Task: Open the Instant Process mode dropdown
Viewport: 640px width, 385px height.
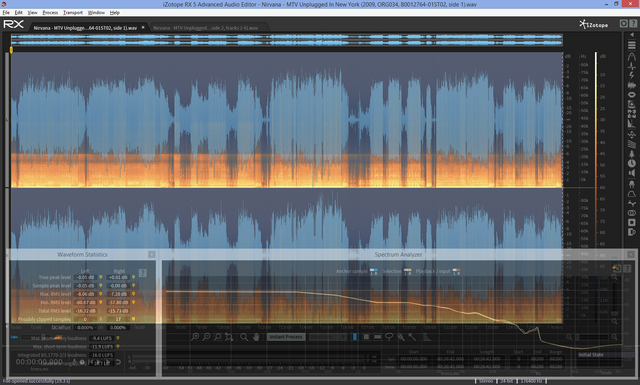Action: click(x=328, y=337)
